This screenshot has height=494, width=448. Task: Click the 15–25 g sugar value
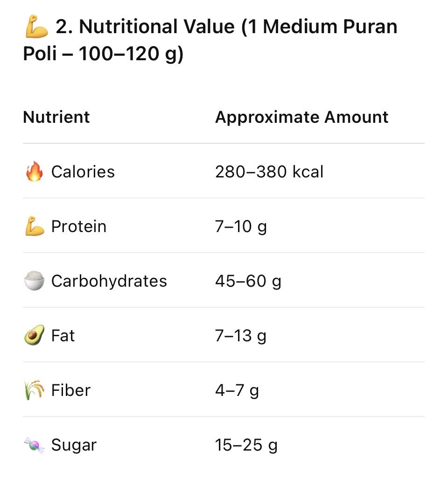coord(246,445)
